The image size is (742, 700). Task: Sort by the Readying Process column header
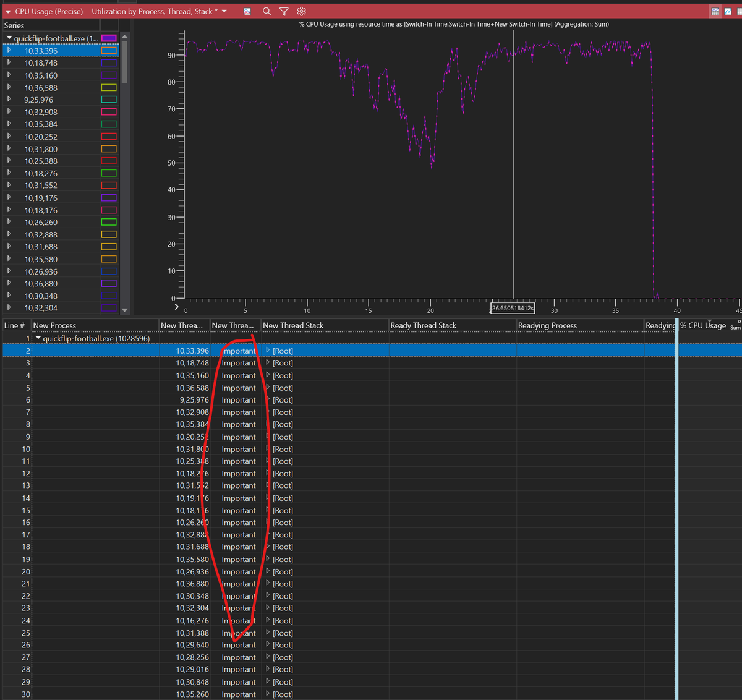click(x=580, y=325)
